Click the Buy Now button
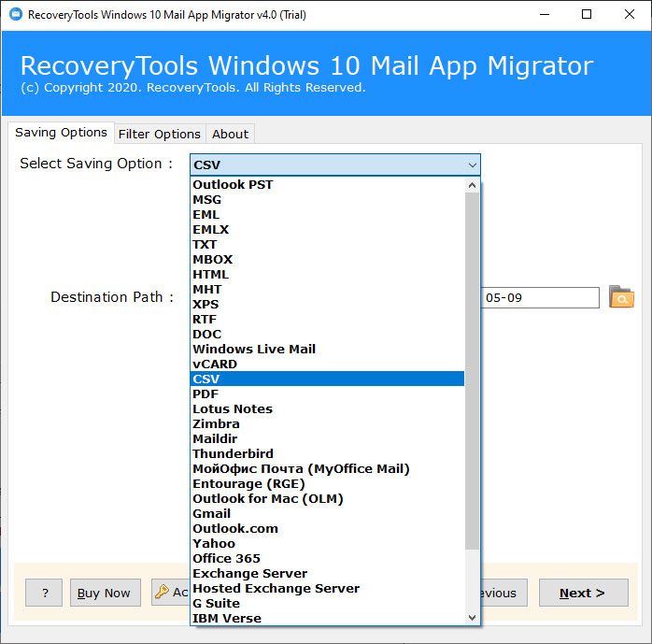652x644 pixels. (x=105, y=593)
